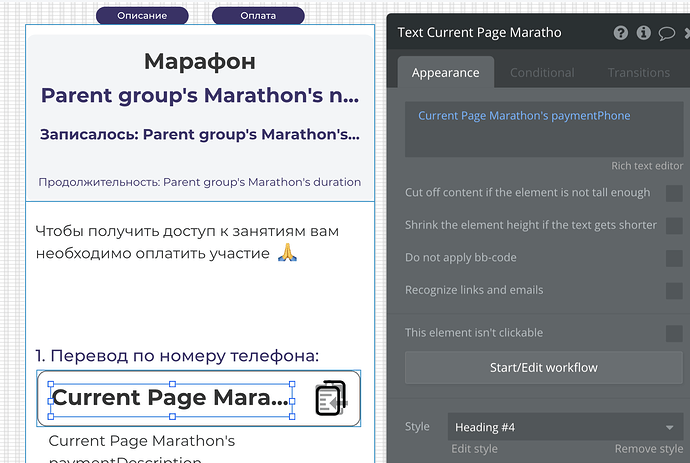This screenshot has width=690, height=463.
Task: Click the 'Current Page Marathon's paymentPhone' text field
Action: 544,129
